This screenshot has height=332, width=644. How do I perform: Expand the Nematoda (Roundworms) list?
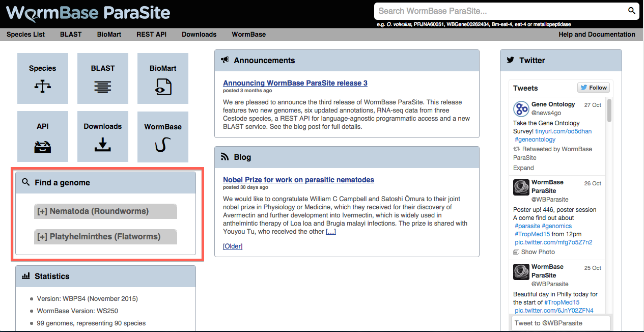click(105, 211)
